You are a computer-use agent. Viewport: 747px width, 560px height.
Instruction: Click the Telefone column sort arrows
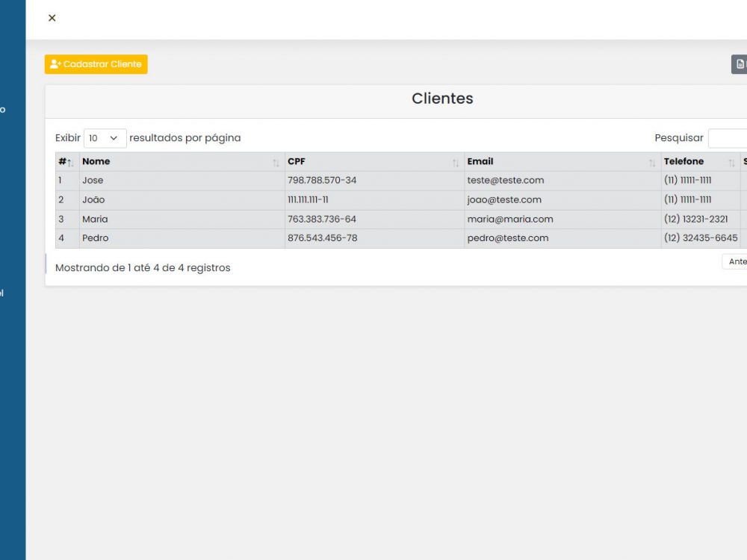pos(731,162)
